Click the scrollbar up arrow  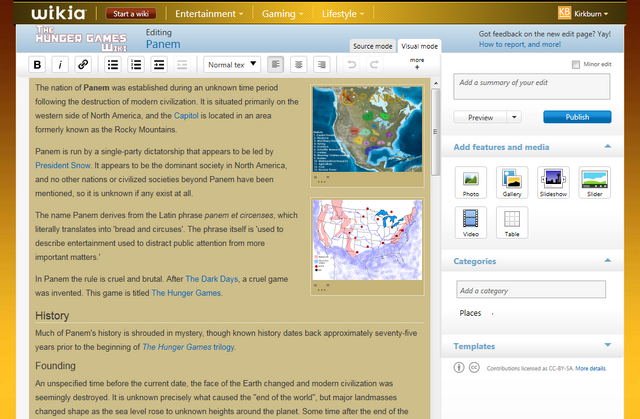435,83
